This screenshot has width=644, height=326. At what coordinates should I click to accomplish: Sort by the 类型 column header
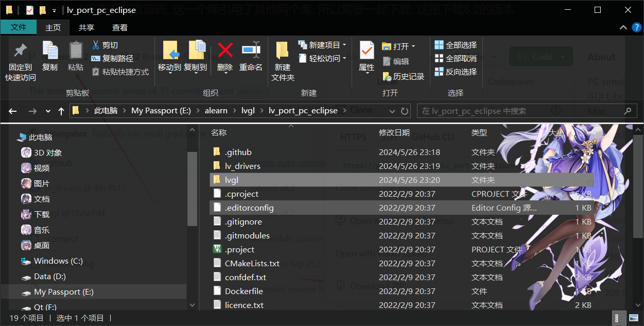pos(479,133)
